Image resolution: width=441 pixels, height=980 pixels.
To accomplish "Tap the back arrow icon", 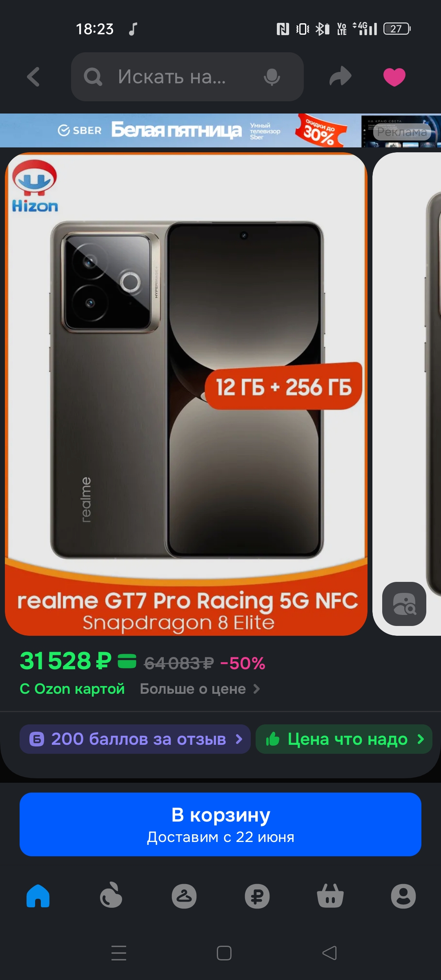I will click(x=33, y=77).
